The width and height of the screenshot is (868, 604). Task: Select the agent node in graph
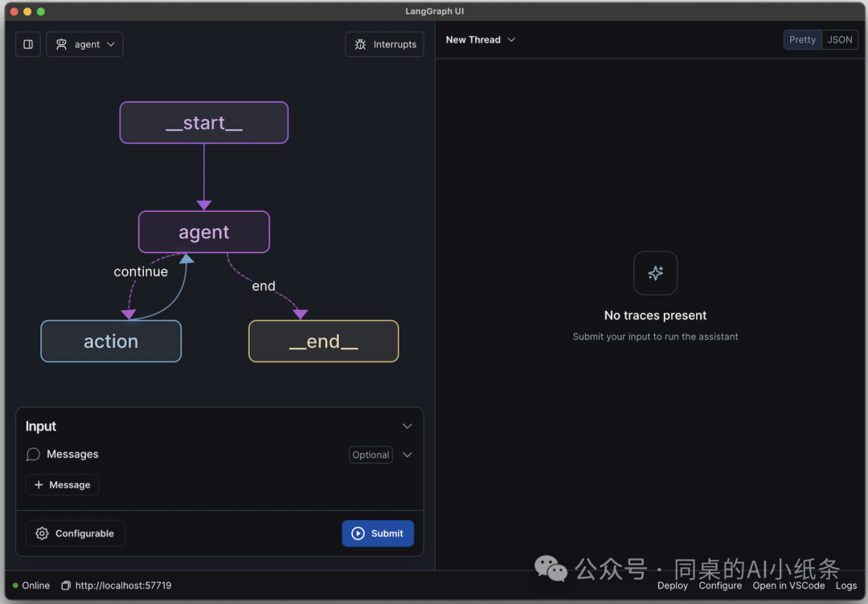(203, 232)
